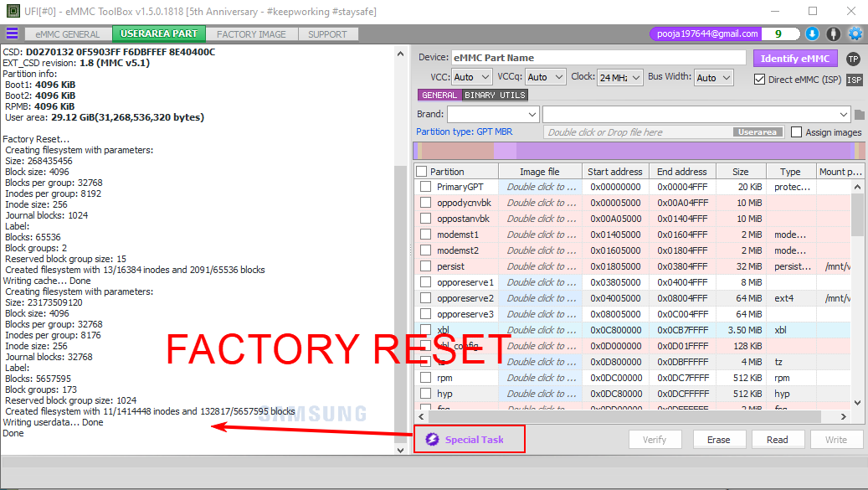
Task: Click the dark shield dongle icon
Action: point(834,34)
